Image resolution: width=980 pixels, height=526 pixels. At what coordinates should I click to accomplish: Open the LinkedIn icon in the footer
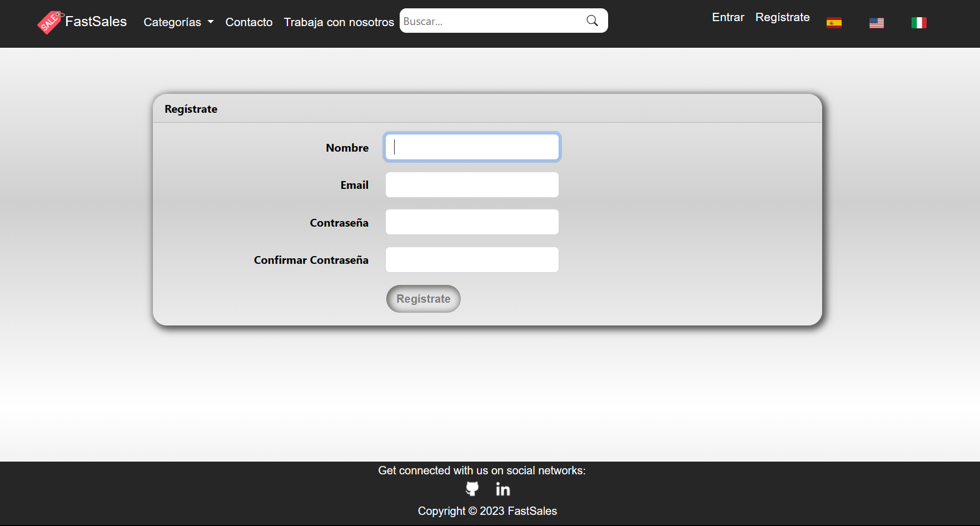pos(503,489)
